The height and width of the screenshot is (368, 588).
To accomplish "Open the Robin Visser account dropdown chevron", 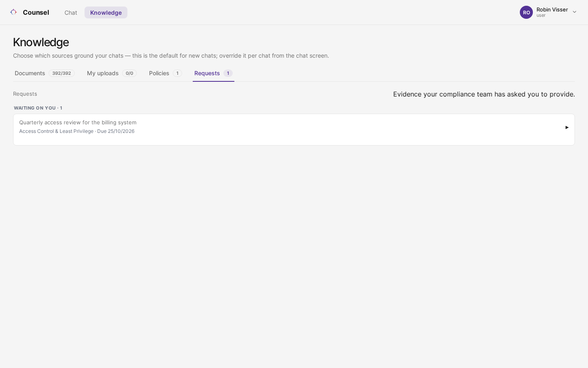I will tap(575, 12).
